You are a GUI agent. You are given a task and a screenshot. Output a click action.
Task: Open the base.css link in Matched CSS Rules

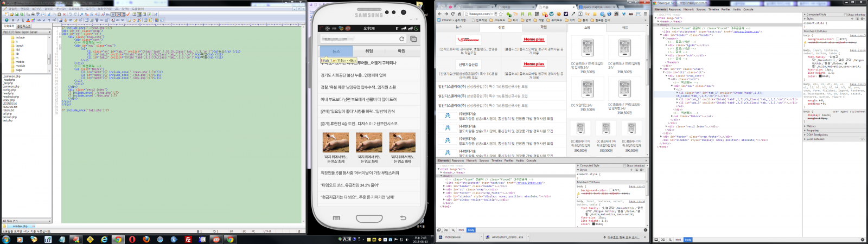tap(637, 187)
